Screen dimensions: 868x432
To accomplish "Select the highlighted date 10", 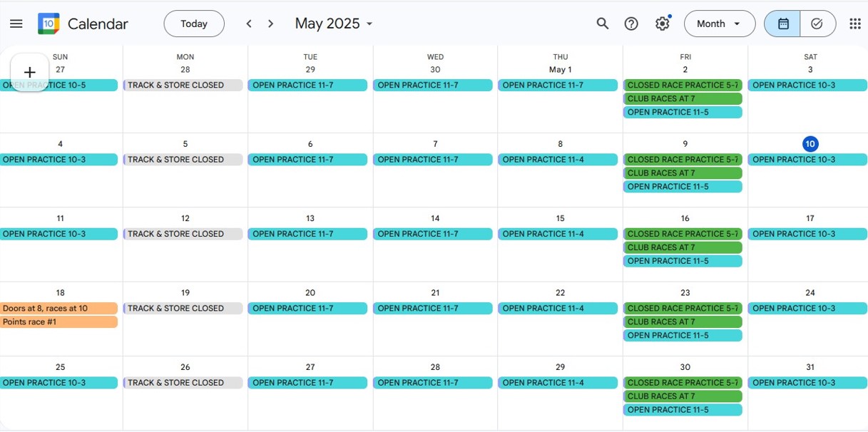I will pyautogui.click(x=810, y=144).
